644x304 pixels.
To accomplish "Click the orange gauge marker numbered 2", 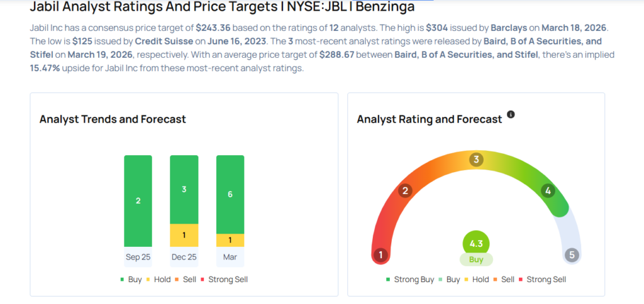I will 406,191.
